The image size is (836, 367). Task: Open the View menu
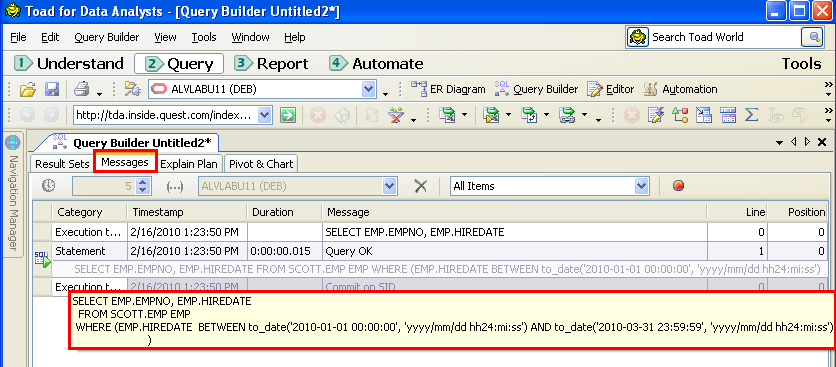pos(165,37)
